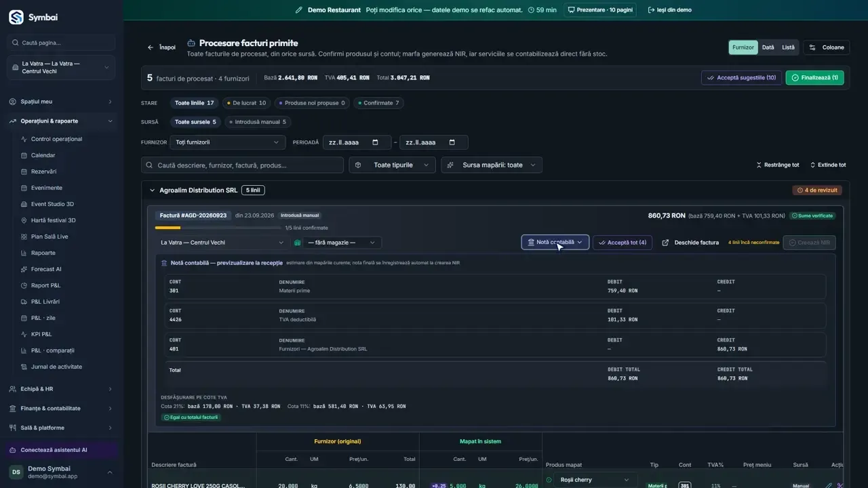Expand Finanțe & contabilitate menu
Screen dimensions: 868x488
pos(61,409)
